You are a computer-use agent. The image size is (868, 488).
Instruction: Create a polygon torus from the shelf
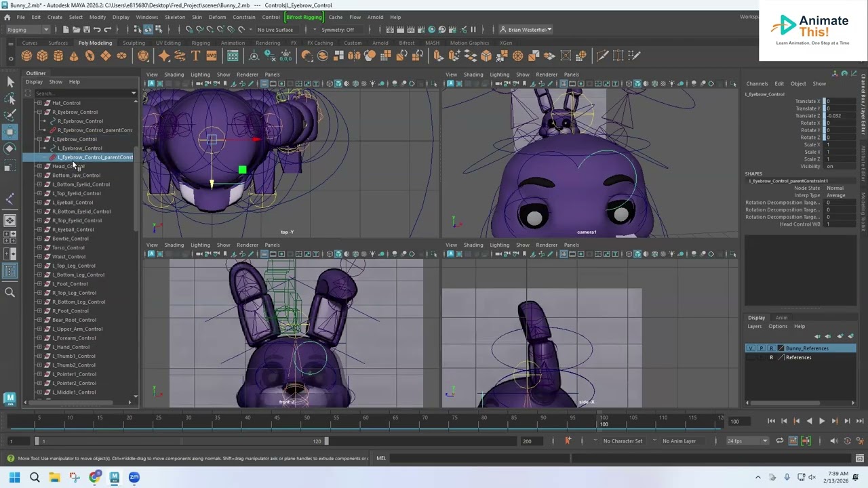[x=90, y=56]
